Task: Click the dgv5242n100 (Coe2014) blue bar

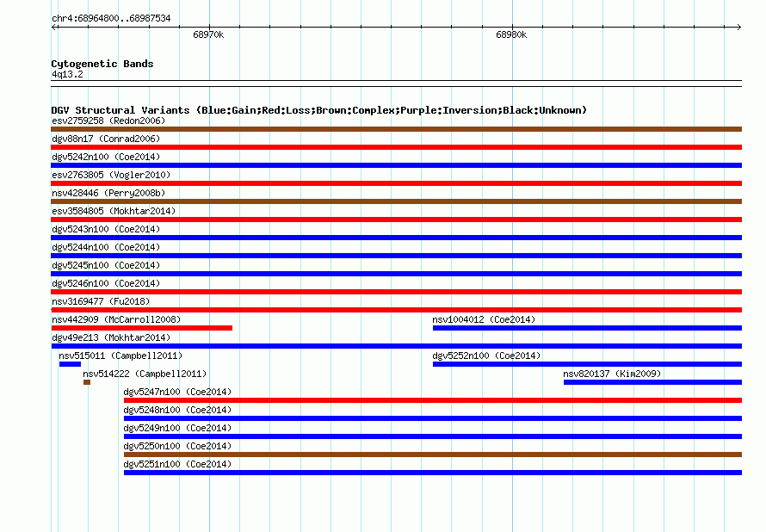Action: pos(396,165)
